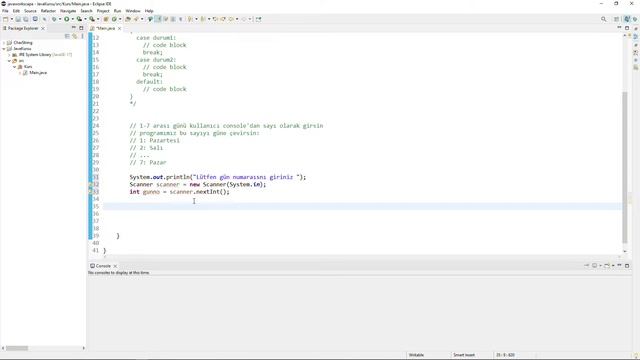Viewport: 640px width, 360px height.
Task: Collapse the JavaKursu project node
Action: [4, 49]
